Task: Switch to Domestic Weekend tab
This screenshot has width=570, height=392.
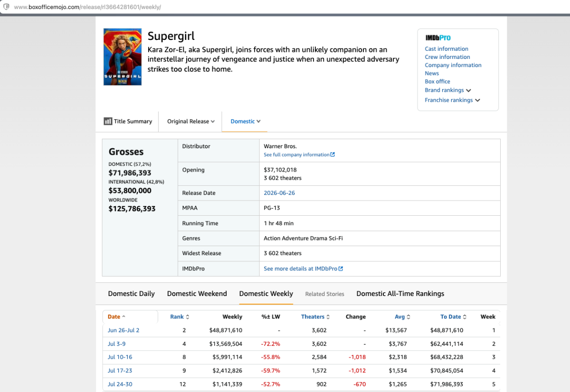Action: 197,294
